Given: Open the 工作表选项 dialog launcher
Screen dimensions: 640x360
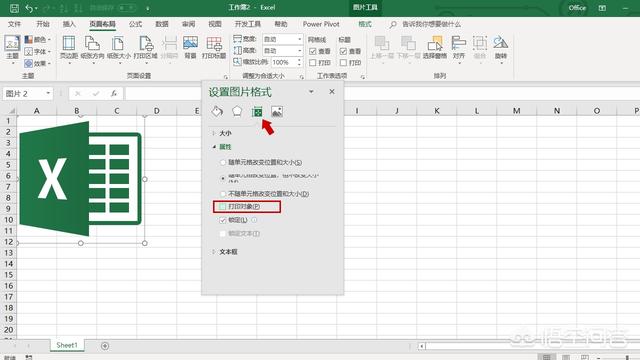Looking at the screenshot, I should coord(362,77).
